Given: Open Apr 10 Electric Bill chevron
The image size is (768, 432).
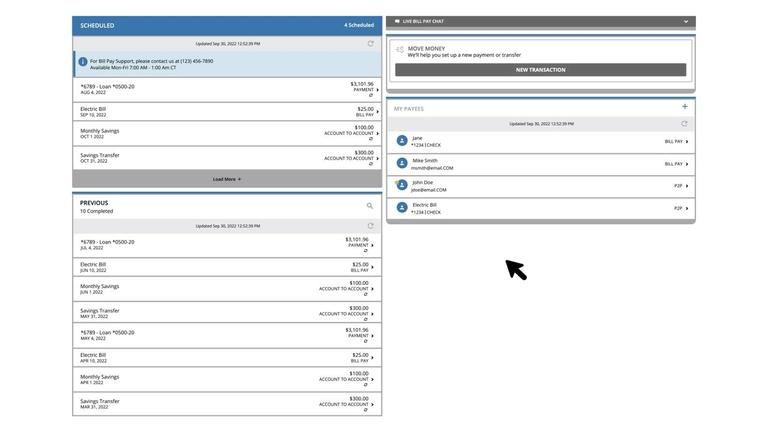Looking at the screenshot, I should (372, 358).
